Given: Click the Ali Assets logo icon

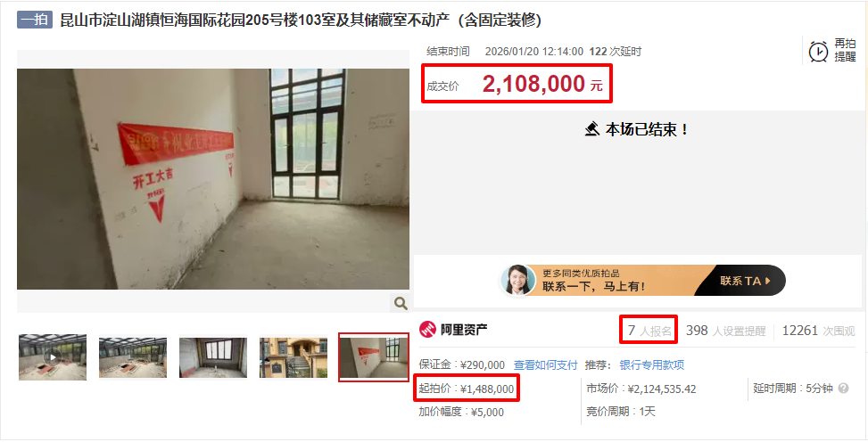Looking at the screenshot, I should [427, 330].
